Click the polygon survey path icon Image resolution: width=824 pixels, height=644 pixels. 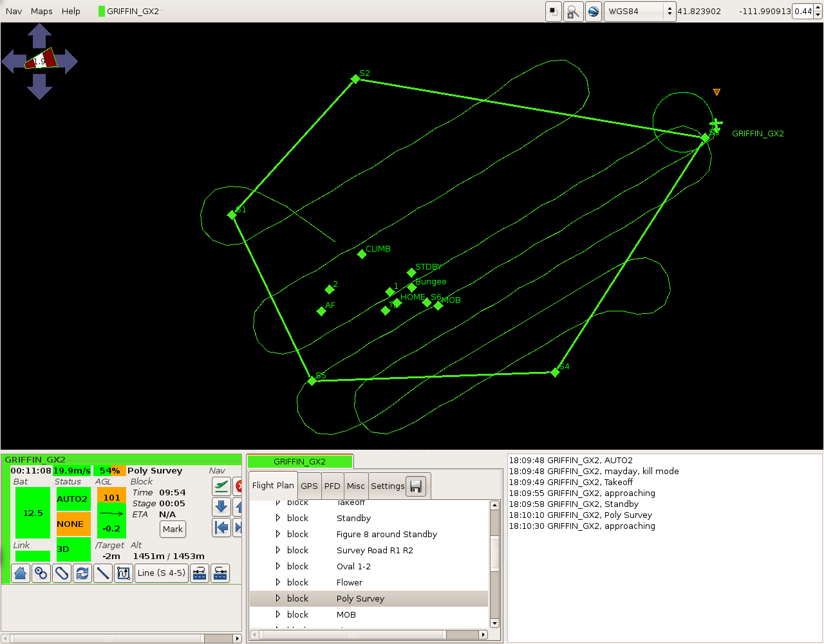pos(124,573)
